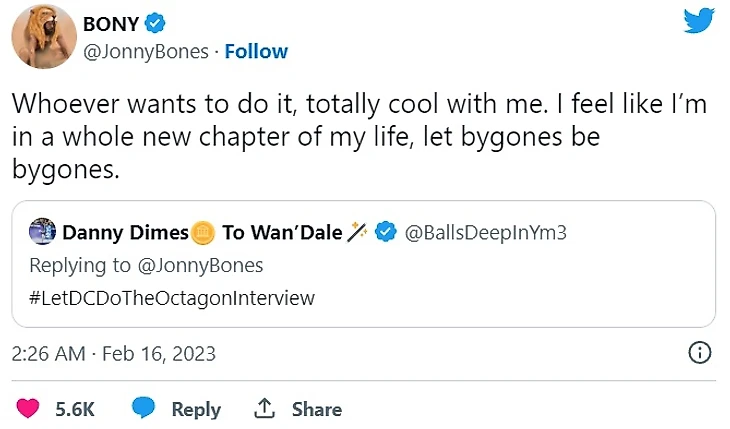Open the BONY display name
This screenshot has width=730, height=429.
click(x=110, y=23)
